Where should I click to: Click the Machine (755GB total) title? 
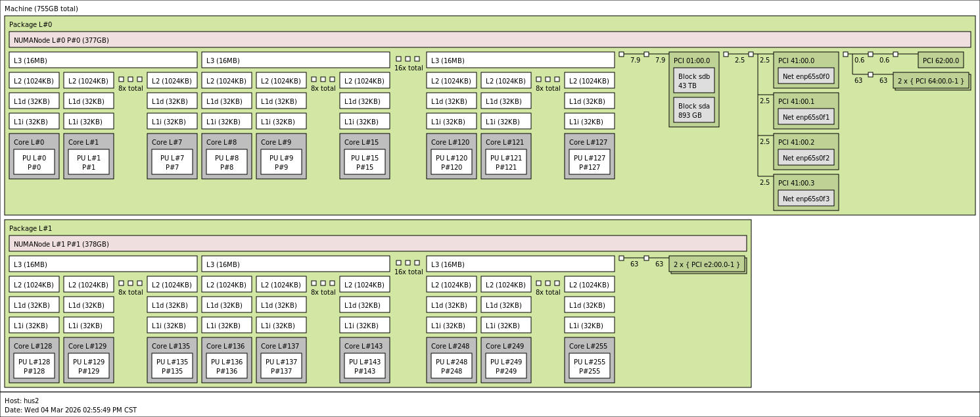pos(41,9)
